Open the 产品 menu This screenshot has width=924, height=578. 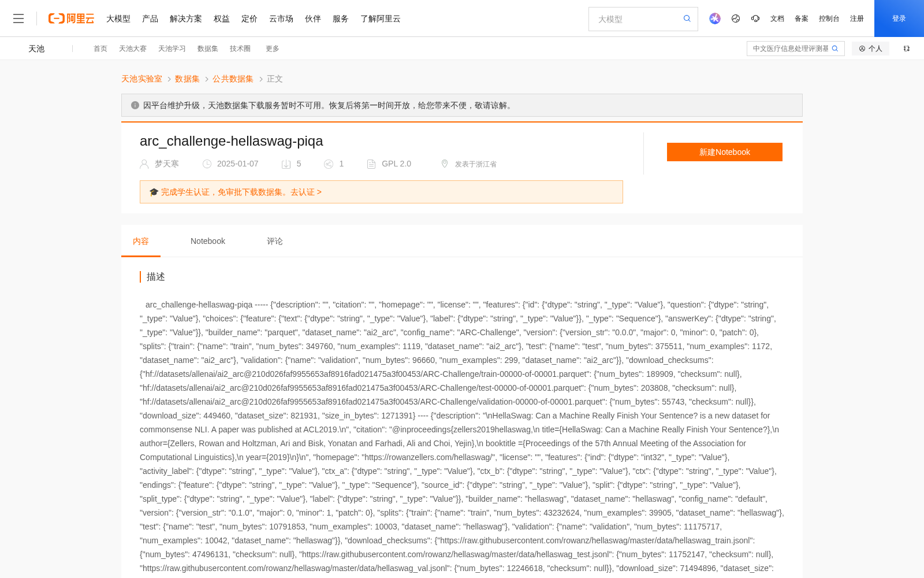[150, 18]
